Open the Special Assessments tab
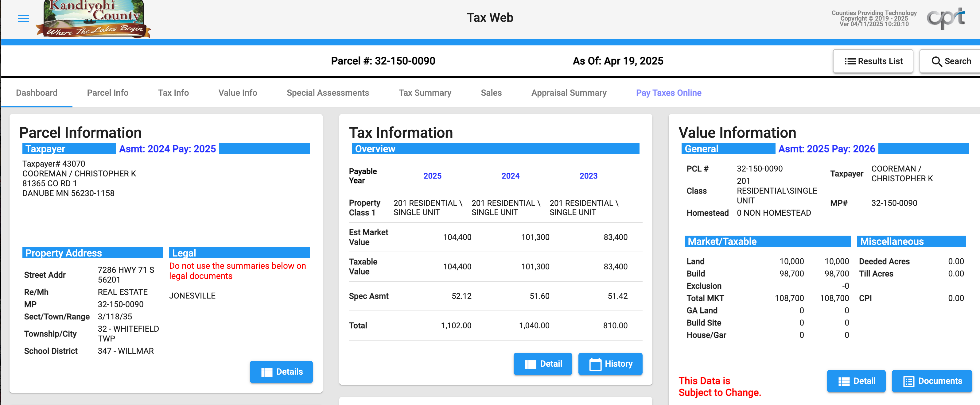This screenshot has width=980, height=405. coord(328,93)
